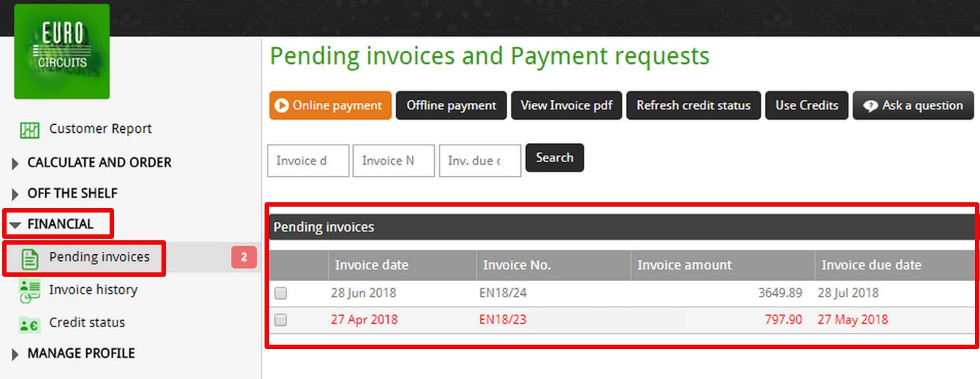Click the Pending invoices document icon
The width and height of the screenshot is (980, 379).
click(x=29, y=259)
